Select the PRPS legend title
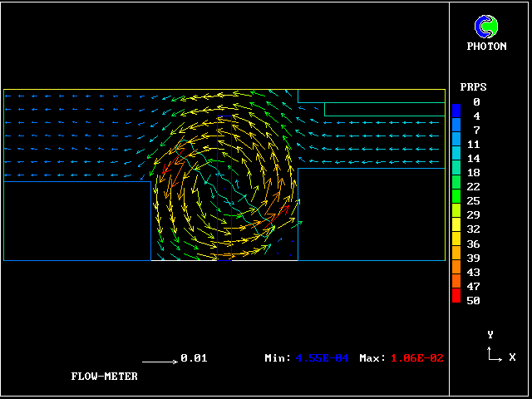Image resolution: width=532 pixels, height=399 pixels. click(x=473, y=87)
